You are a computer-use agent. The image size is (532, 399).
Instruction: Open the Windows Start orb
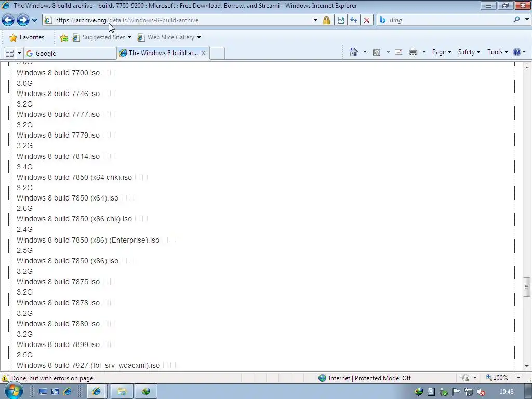point(13,391)
